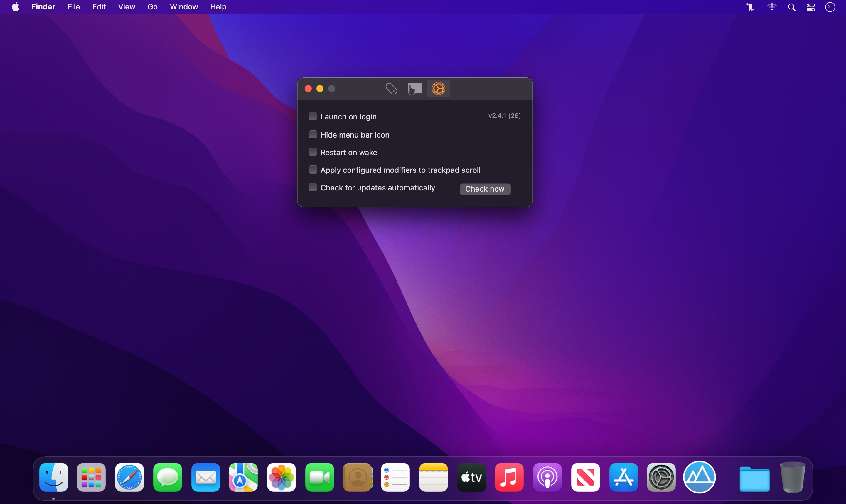846x504 pixels.
Task: Open Contacts from the Dock
Action: click(x=358, y=477)
